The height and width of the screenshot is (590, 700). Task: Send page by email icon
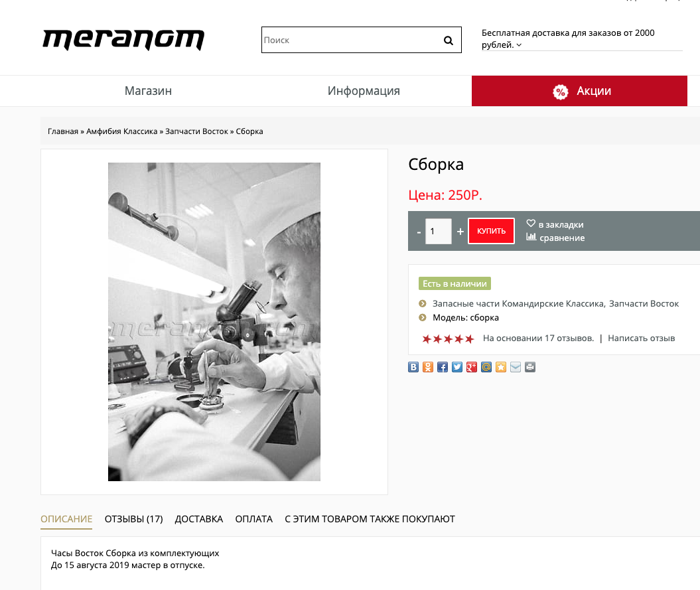(x=516, y=367)
